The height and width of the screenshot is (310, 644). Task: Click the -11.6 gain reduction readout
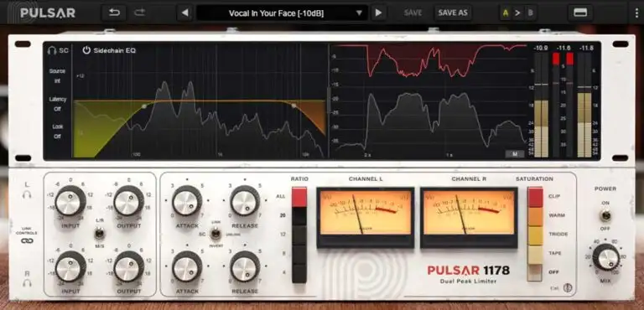click(x=563, y=48)
